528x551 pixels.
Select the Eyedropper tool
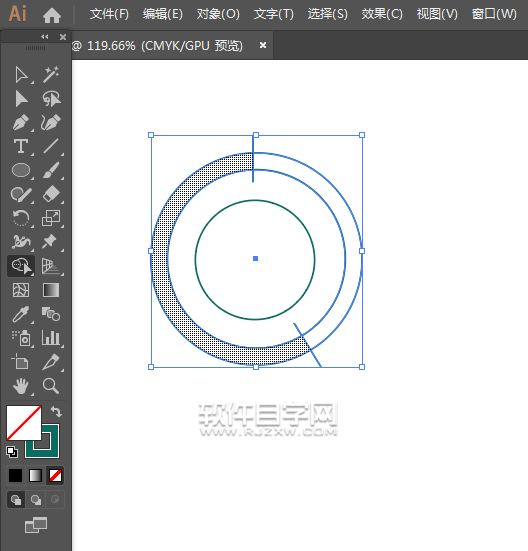coord(20,314)
